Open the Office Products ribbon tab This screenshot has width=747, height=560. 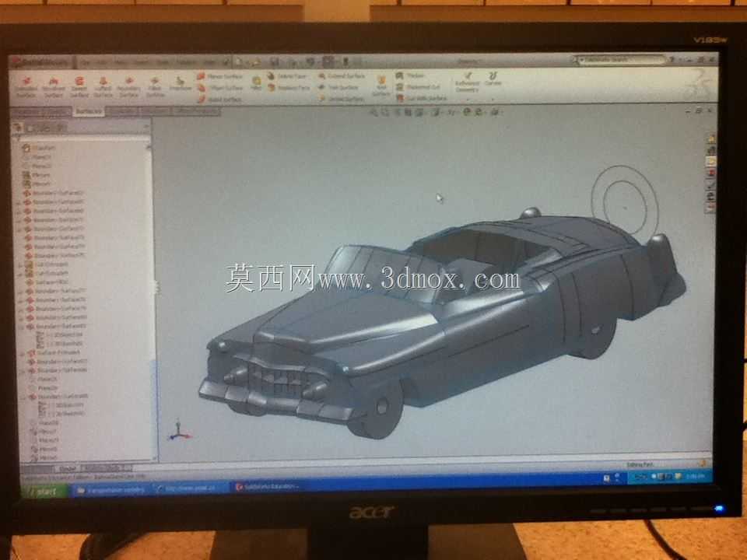tap(196, 111)
